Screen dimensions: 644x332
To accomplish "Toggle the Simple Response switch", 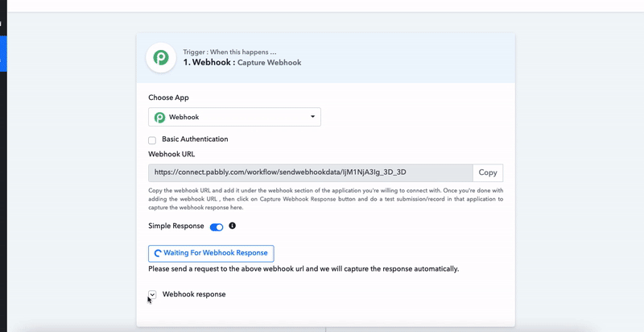I will (x=217, y=227).
